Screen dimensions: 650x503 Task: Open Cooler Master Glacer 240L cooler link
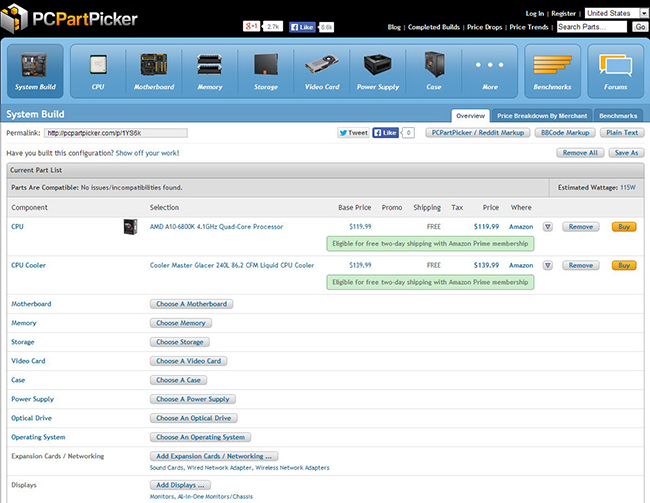point(232,265)
